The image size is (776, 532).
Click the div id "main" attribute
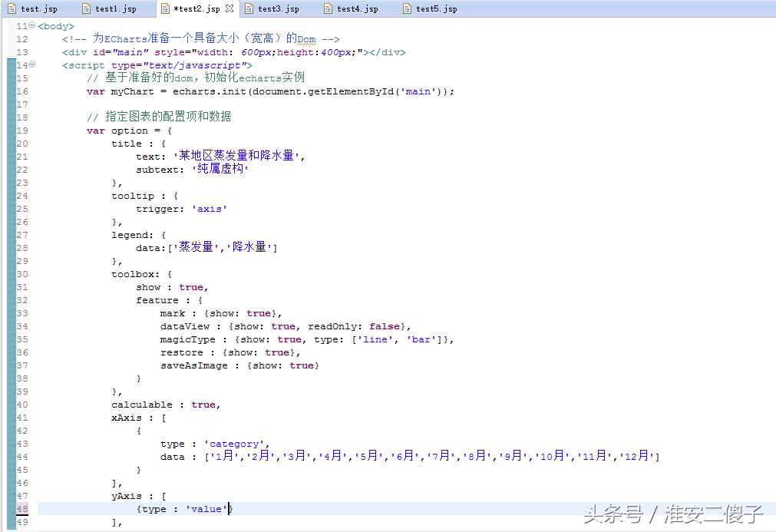coord(121,52)
